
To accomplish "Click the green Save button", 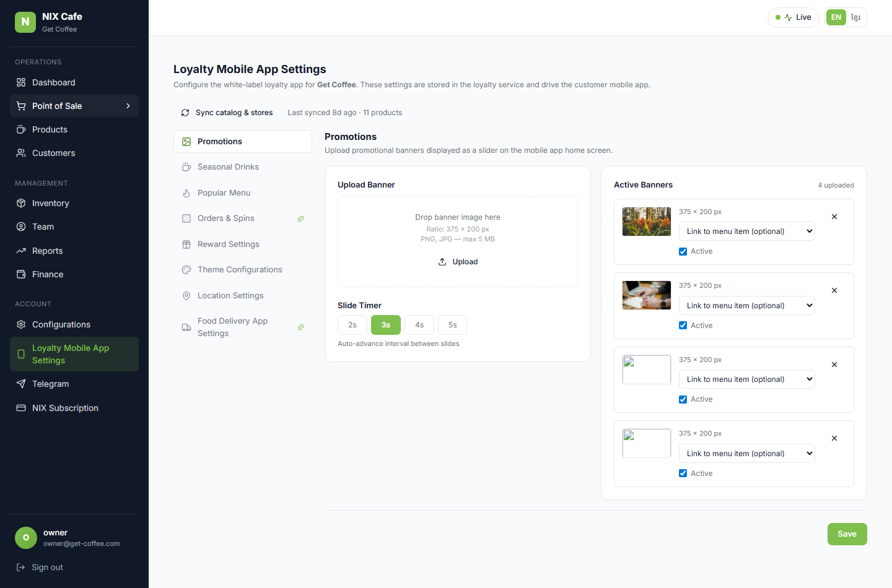I will 847,534.
